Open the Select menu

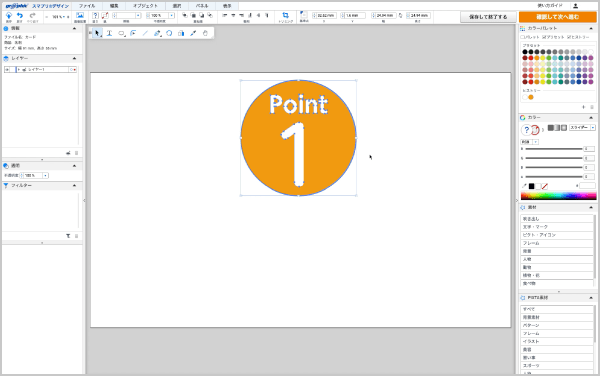(x=177, y=6)
